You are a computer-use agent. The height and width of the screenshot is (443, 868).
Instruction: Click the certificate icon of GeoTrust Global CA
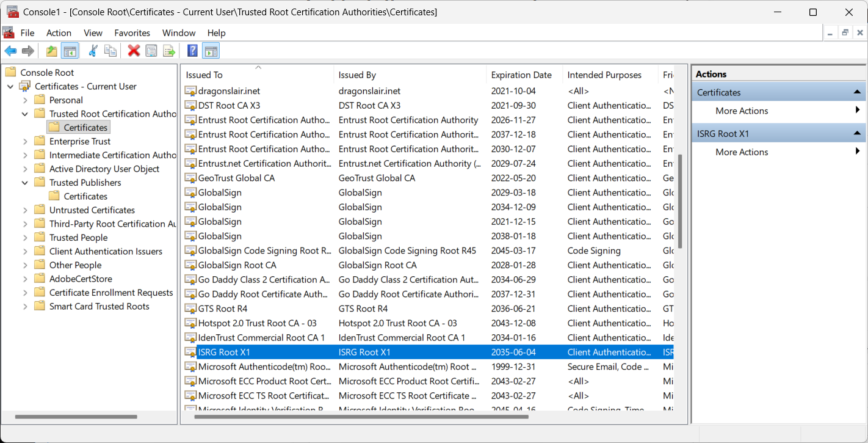point(190,178)
